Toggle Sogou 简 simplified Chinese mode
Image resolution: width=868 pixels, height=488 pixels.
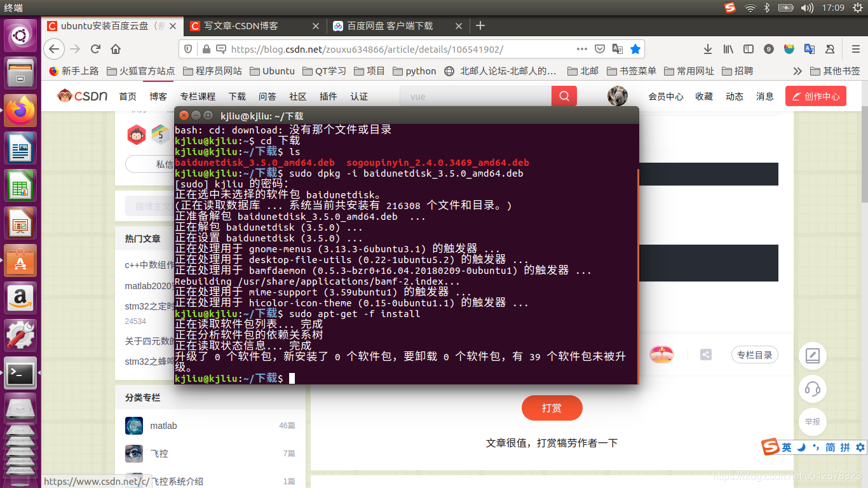[x=830, y=447]
